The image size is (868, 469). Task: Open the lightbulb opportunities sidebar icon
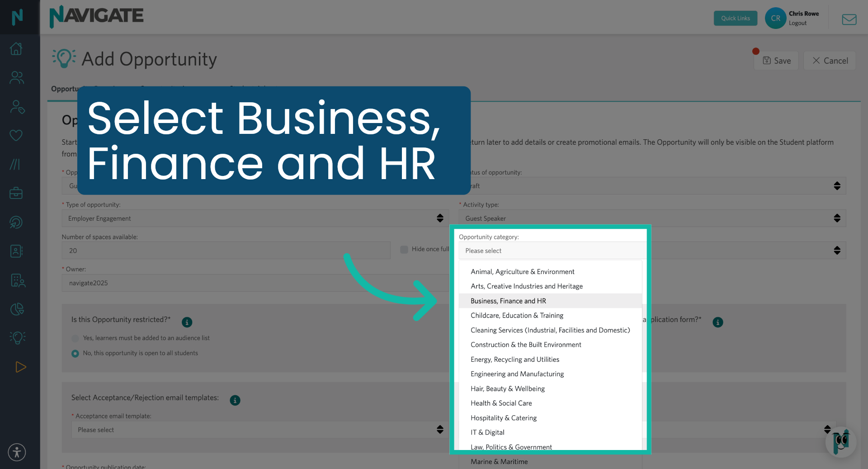17,337
